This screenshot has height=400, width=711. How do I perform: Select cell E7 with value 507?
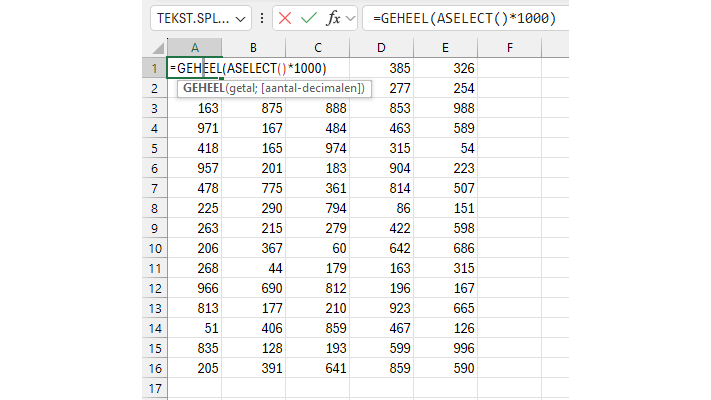coord(445,188)
